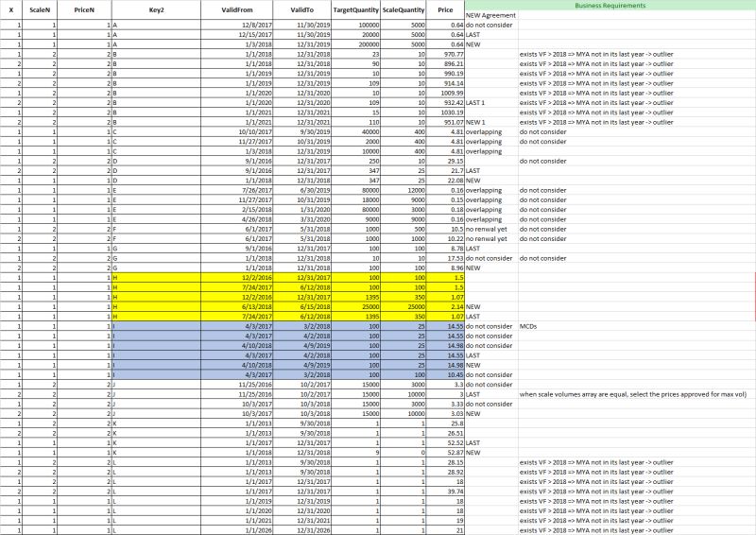The image size is (756, 535).
Task: Select the price cell 8.96
Action: pos(445,267)
